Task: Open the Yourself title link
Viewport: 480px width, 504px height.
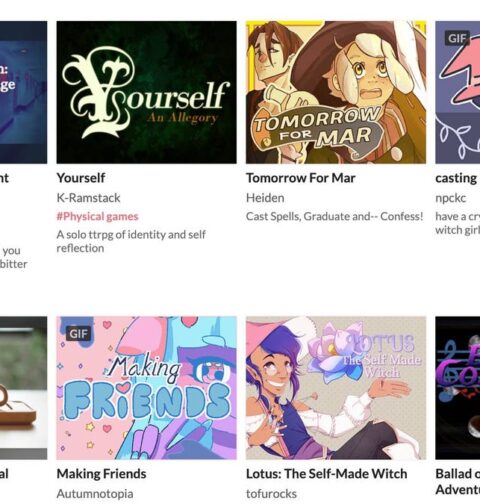Action: pyautogui.click(x=81, y=178)
